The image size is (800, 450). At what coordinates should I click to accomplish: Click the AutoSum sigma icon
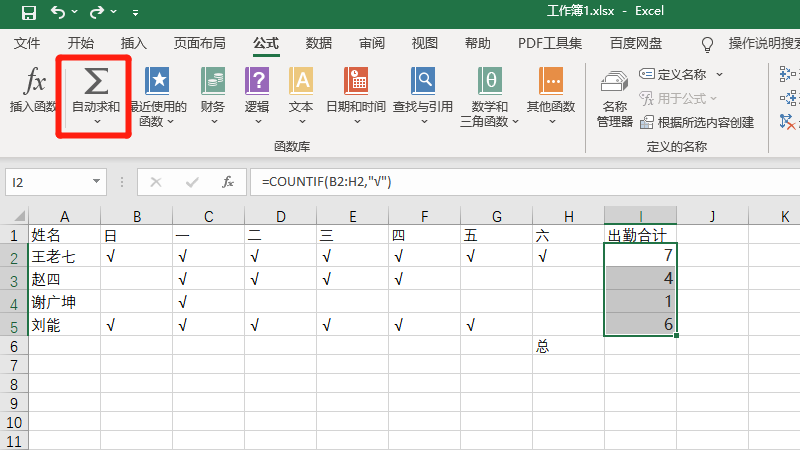tap(96, 80)
